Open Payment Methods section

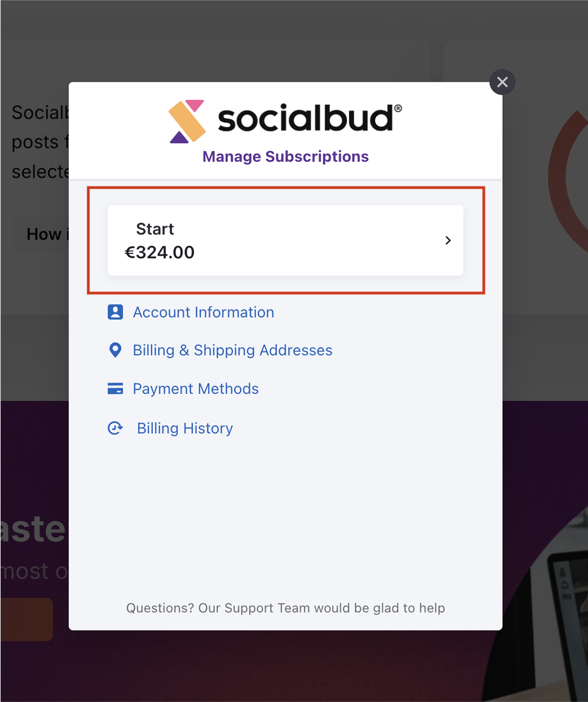pyautogui.click(x=196, y=388)
